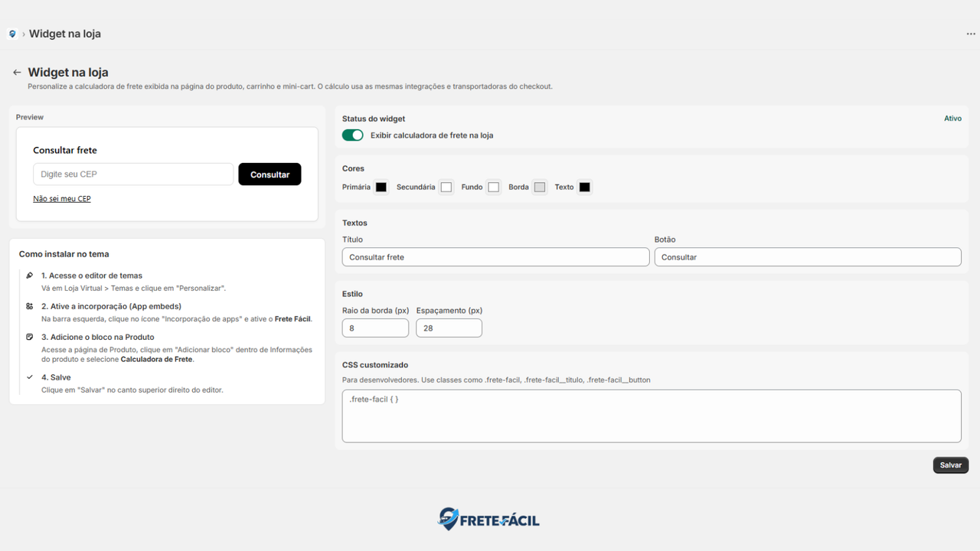Click the App embeds step icon
Image resolution: width=980 pixels, height=551 pixels.
tap(29, 306)
